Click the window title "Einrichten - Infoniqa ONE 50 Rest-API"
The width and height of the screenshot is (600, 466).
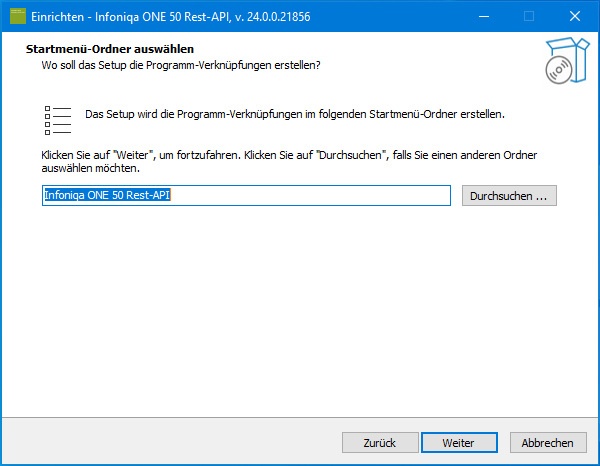[x=171, y=17]
